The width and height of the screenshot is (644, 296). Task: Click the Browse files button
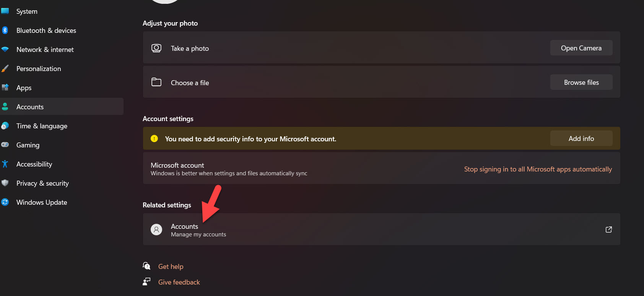(581, 82)
